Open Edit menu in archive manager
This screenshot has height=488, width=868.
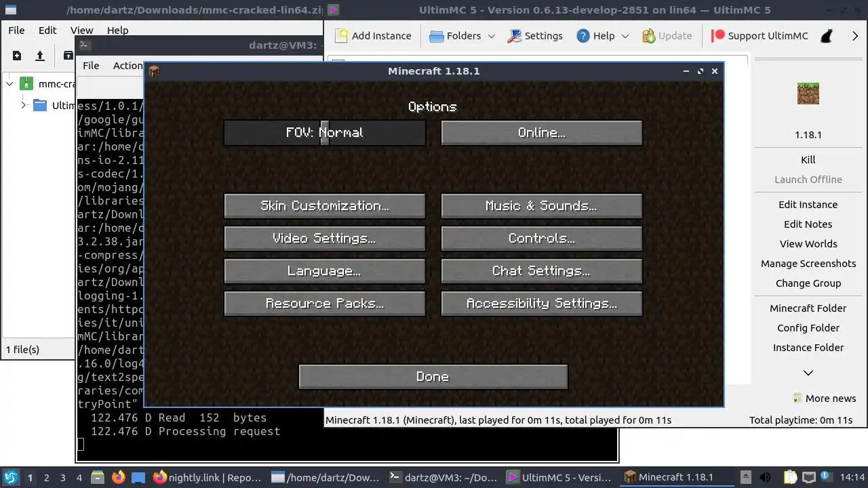pyautogui.click(x=47, y=30)
